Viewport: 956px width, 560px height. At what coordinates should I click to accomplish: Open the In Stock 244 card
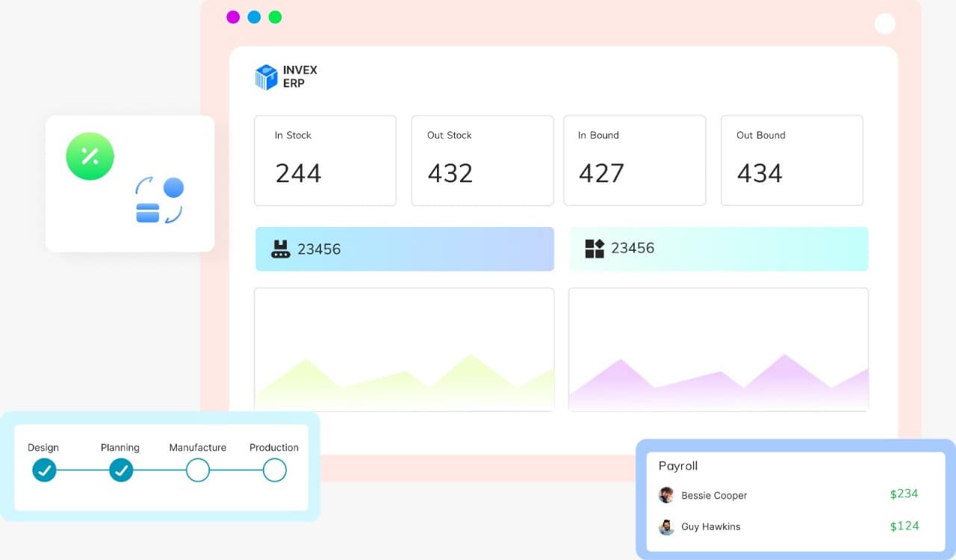pyautogui.click(x=325, y=161)
